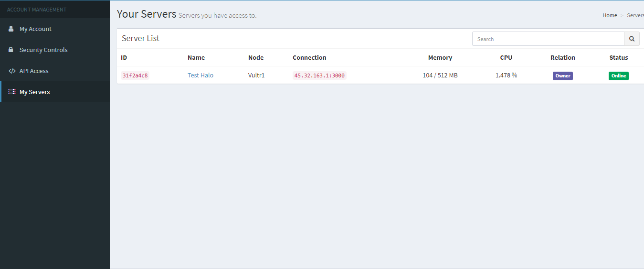Click the code icon beside API Access
This screenshot has height=269, width=644.
[12, 71]
